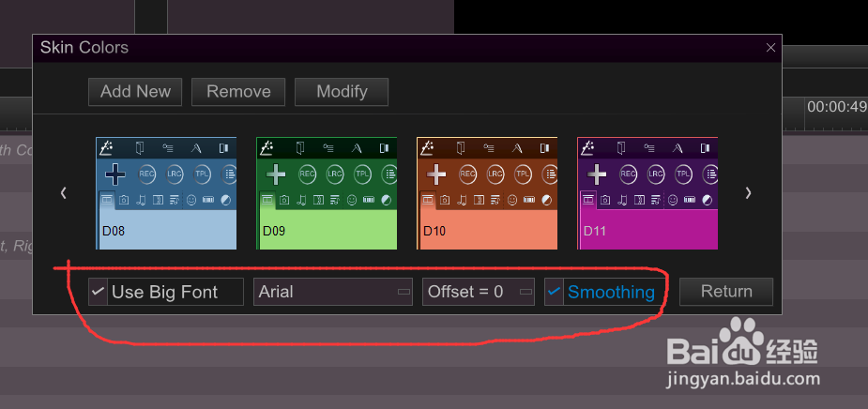Click the TPL icon in D10 preview
The image size is (868, 409).
click(523, 174)
